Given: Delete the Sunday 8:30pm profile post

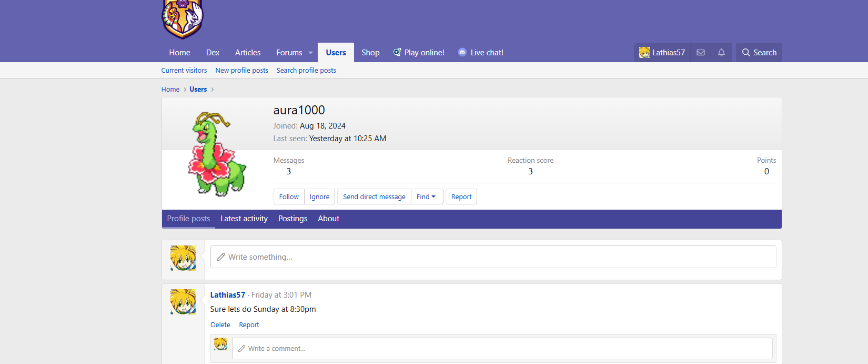Looking at the screenshot, I should 220,325.
